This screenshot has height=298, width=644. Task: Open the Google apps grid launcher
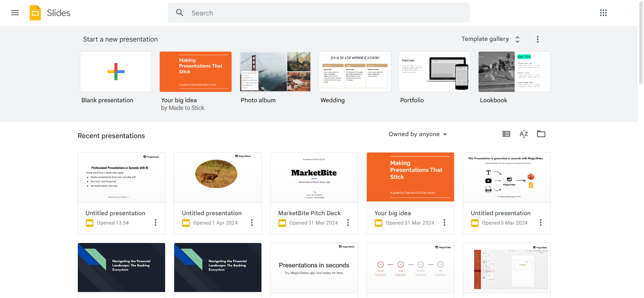603,13
